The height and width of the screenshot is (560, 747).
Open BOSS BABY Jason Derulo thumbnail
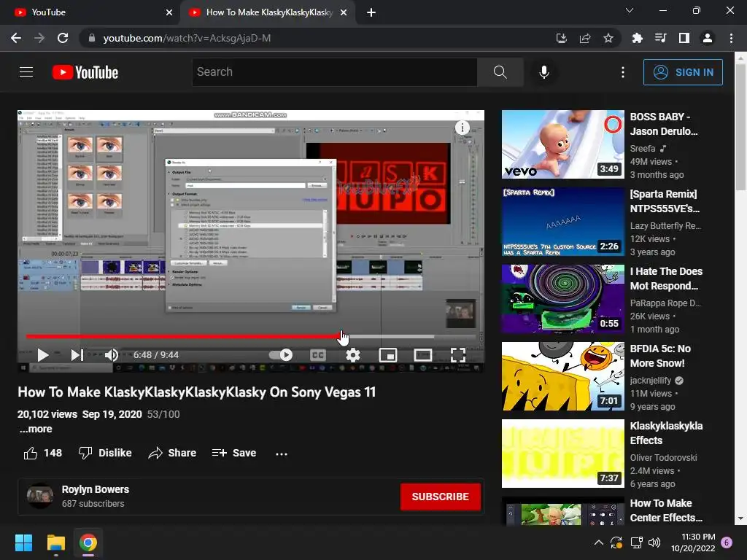[x=562, y=144]
